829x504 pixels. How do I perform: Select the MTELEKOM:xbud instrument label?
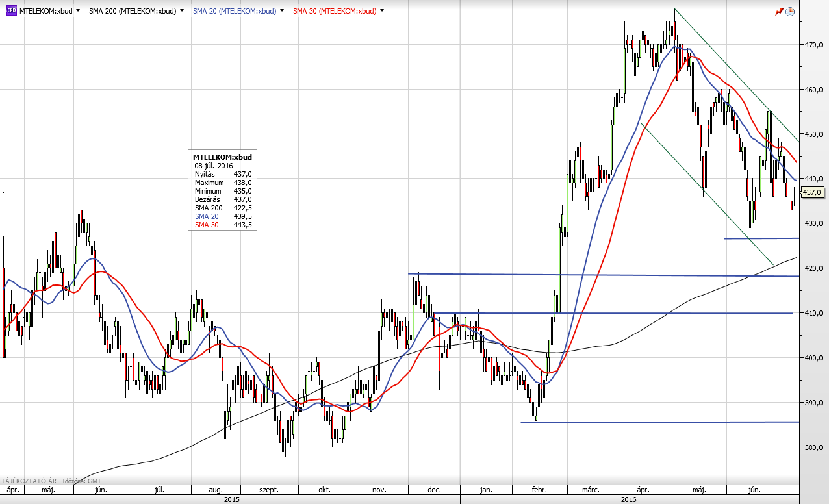click(46, 11)
